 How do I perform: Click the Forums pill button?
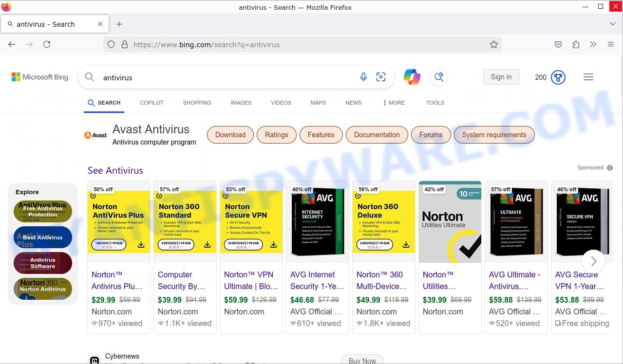(x=431, y=135)
